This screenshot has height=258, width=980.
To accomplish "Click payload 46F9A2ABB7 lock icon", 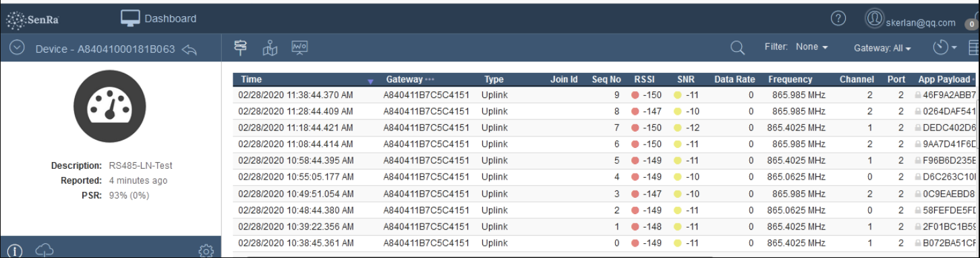I will [918, 95].
